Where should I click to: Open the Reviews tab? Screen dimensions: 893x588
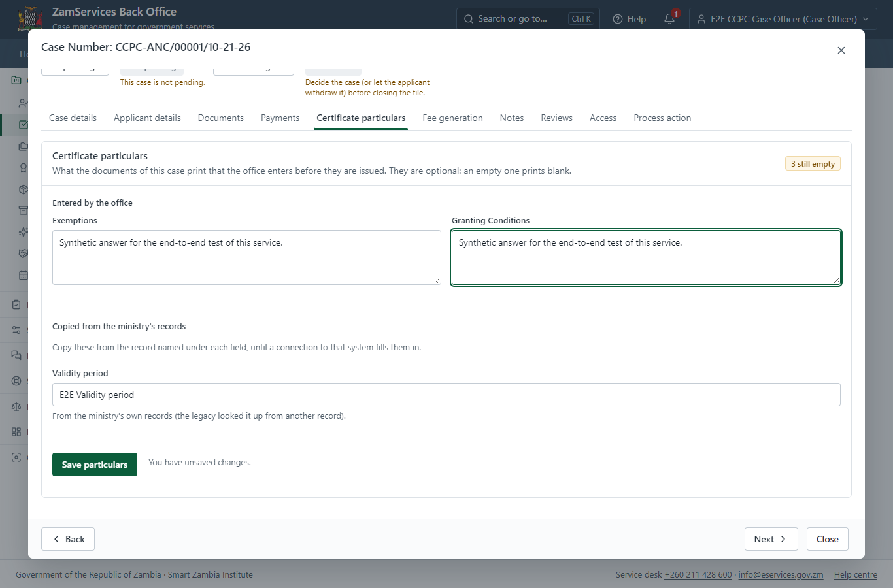(556, 118)
